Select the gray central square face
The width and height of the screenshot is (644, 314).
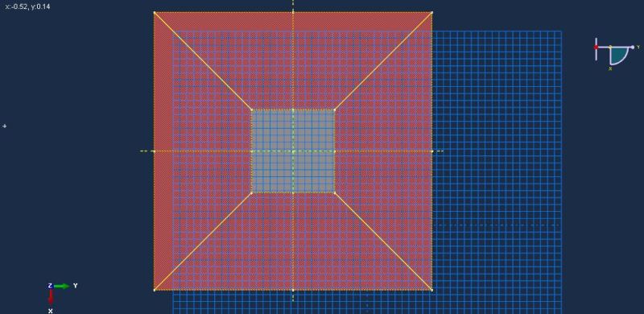[x=293, y=151]
